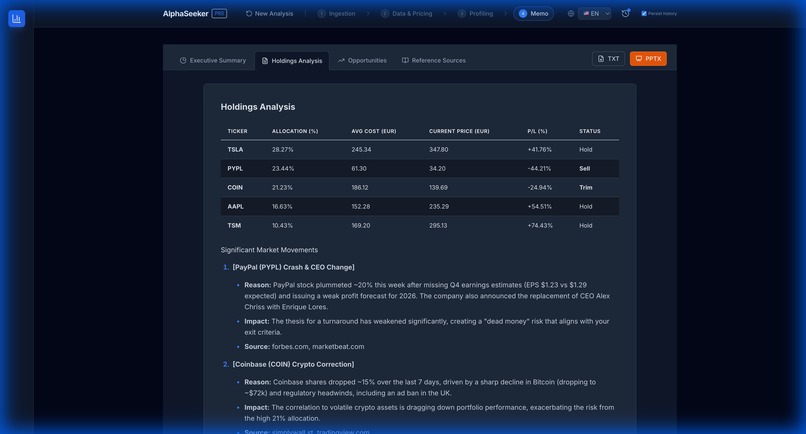Click the forbes.com, marketbeat.com source line
This screenshot has height=434, width=806.
coord(304,347)
